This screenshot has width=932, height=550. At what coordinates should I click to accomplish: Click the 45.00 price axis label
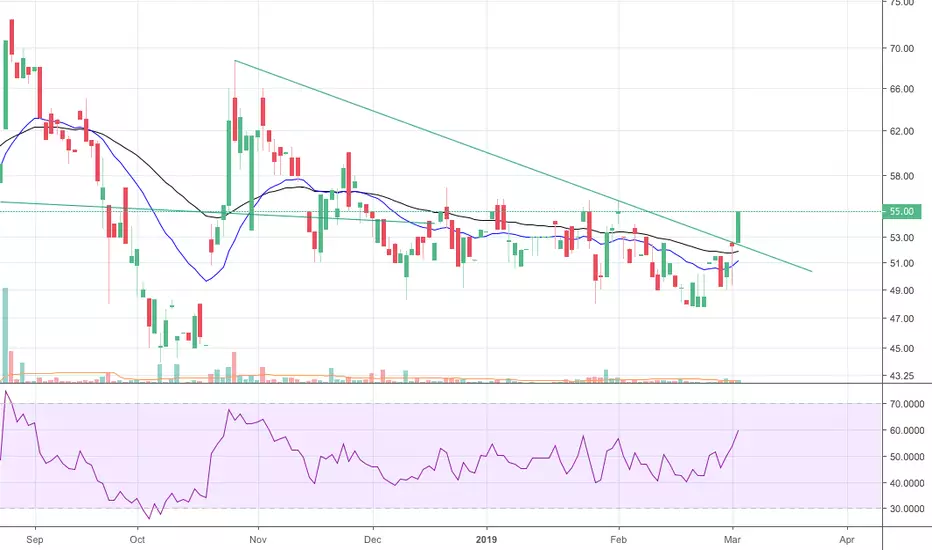point(902,348)
